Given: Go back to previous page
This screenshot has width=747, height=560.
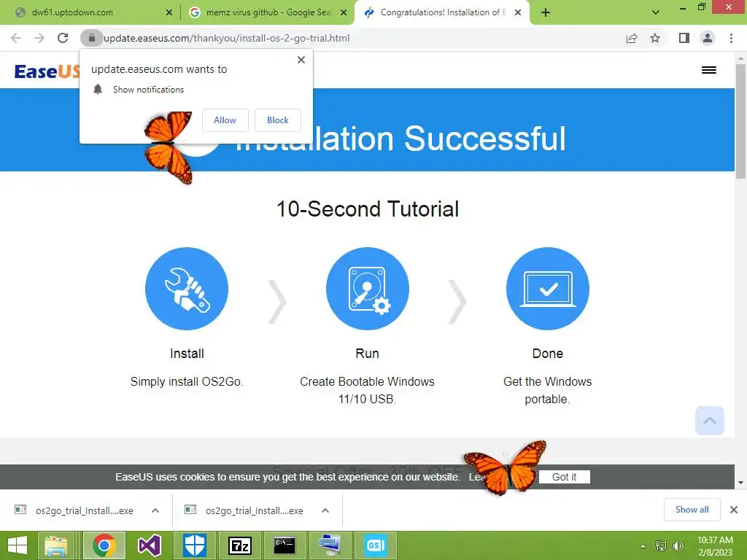Looking at the screenshot, I should point(16,38).
